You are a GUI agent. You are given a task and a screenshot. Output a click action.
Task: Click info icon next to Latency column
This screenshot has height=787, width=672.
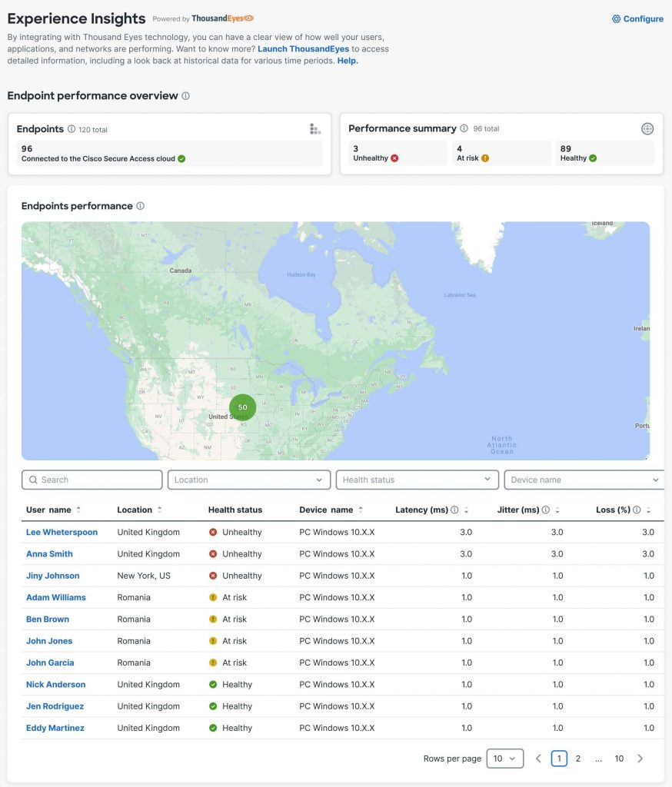pyautogui.click(x=454, y=510)
